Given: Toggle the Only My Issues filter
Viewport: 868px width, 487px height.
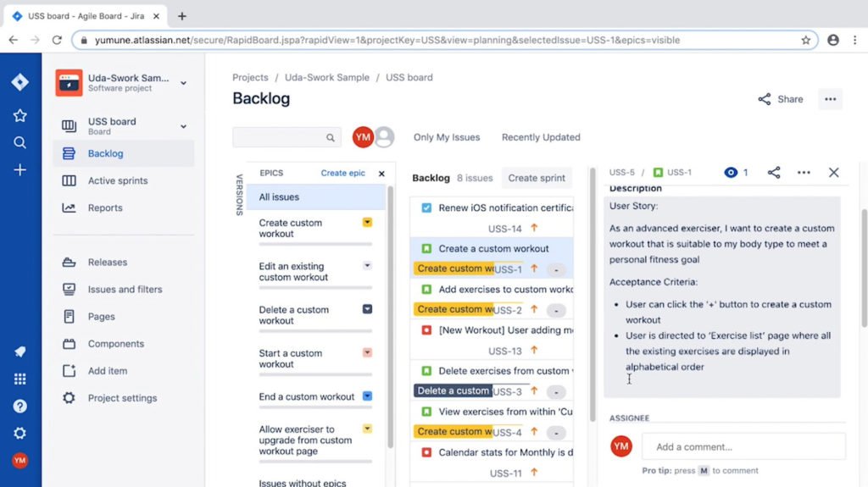Looking at the screenshot, I should pyautogui.click(x=447, y=137).
